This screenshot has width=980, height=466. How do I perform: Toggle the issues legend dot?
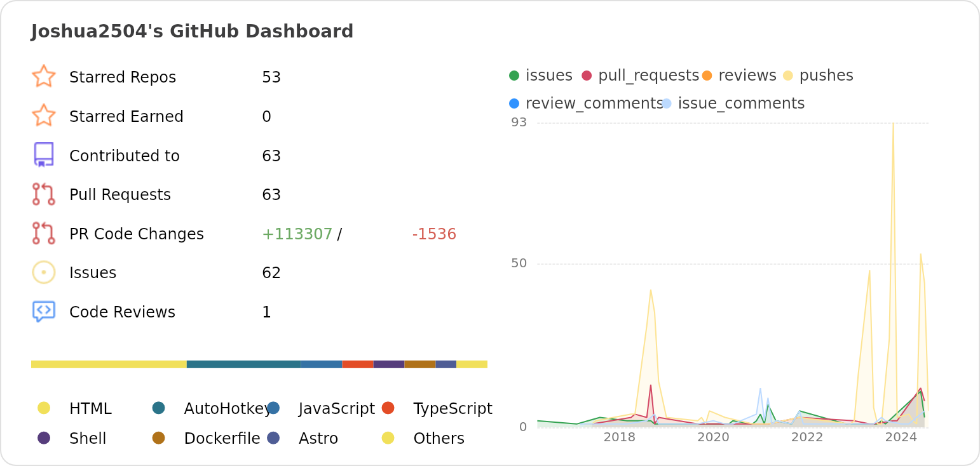click(x=514, y=76)
